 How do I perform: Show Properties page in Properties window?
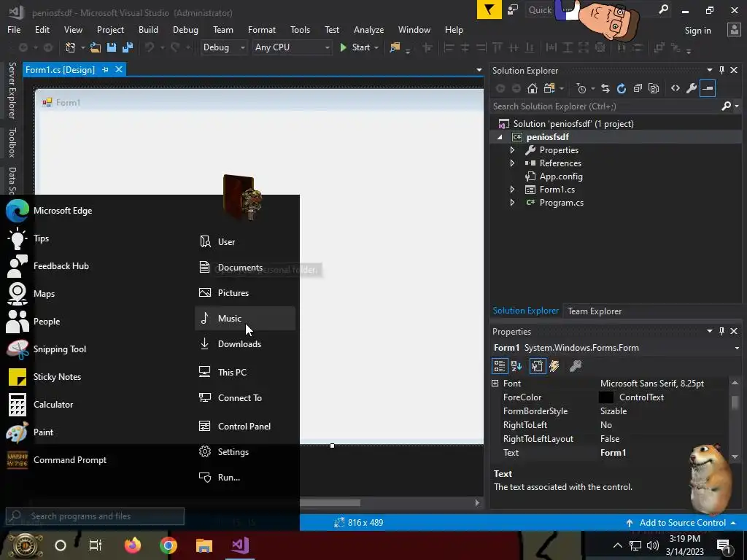538,366
